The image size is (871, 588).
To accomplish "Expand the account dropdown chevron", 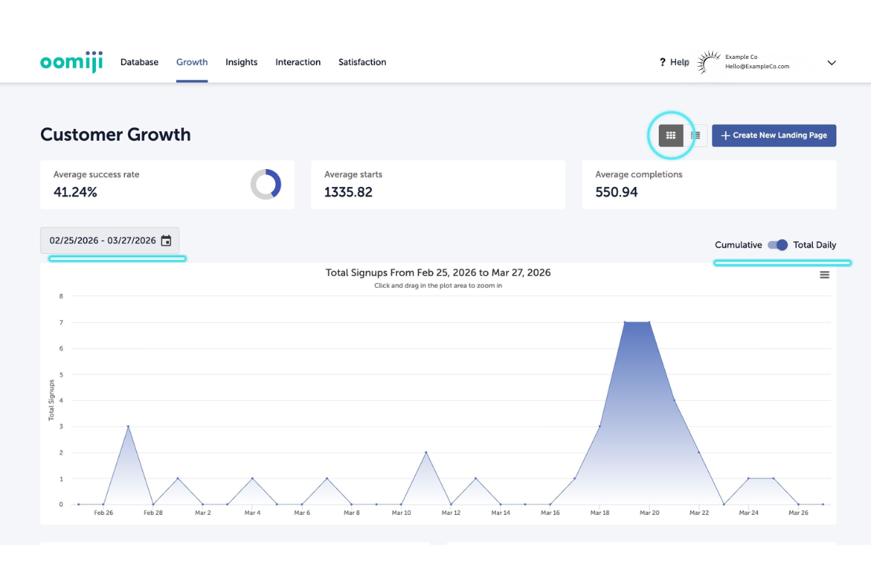I will pos(832,63).
